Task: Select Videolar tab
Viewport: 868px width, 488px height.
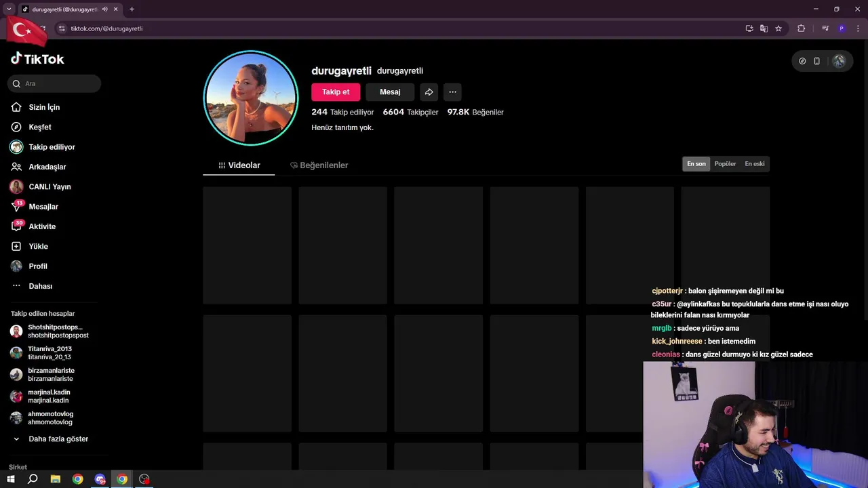Action: pyautogui.click(x=239, y=165)
